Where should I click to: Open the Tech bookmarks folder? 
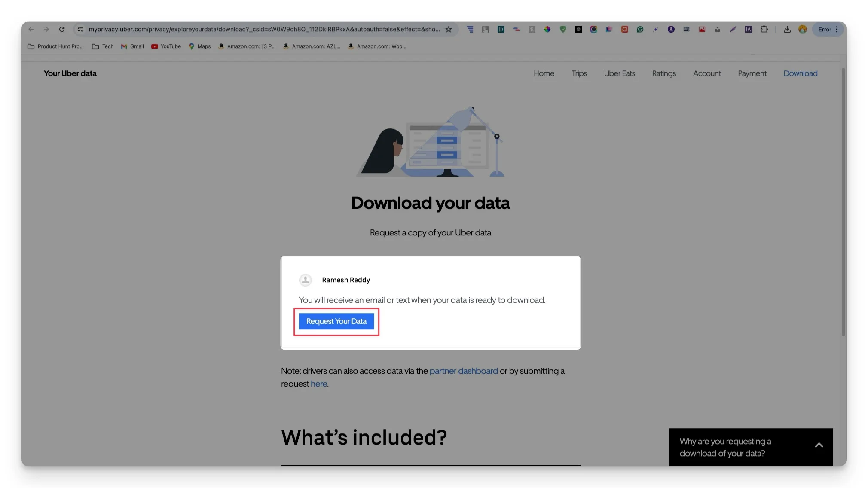pos(103,46)
